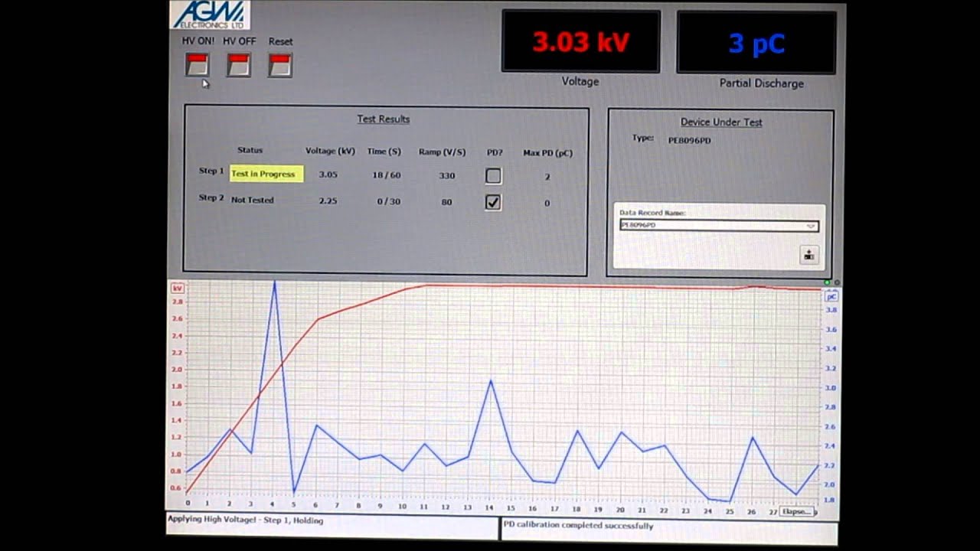Click the blue 3 pC partial discharge display

(756, 43)
